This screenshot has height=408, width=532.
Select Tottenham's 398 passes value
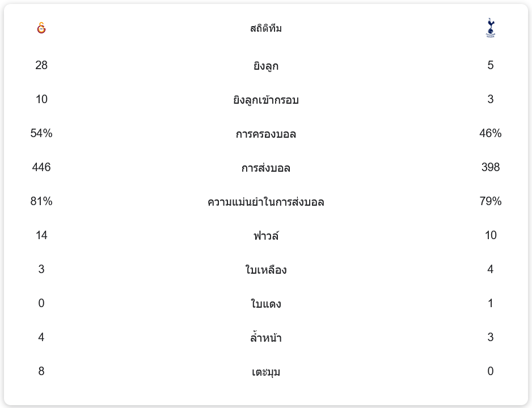(490, 167)
